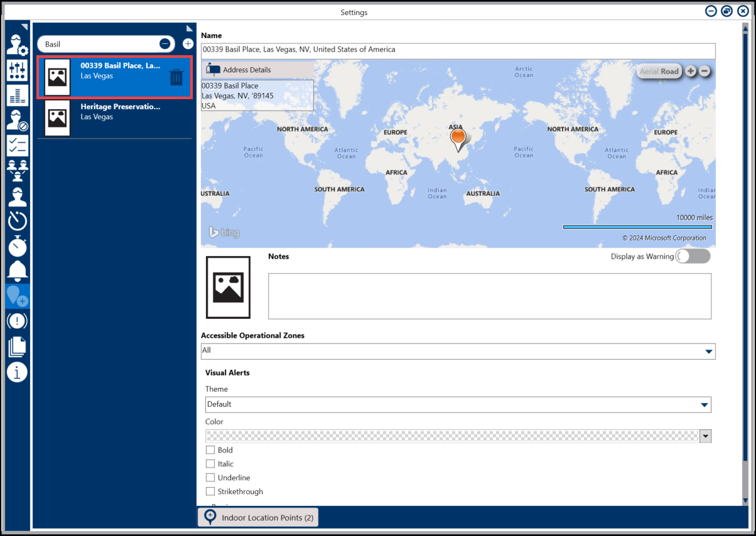This screenshot has height=536, width=756.
Task: Open the bell notifications sidebar icon
Action: 17,271
